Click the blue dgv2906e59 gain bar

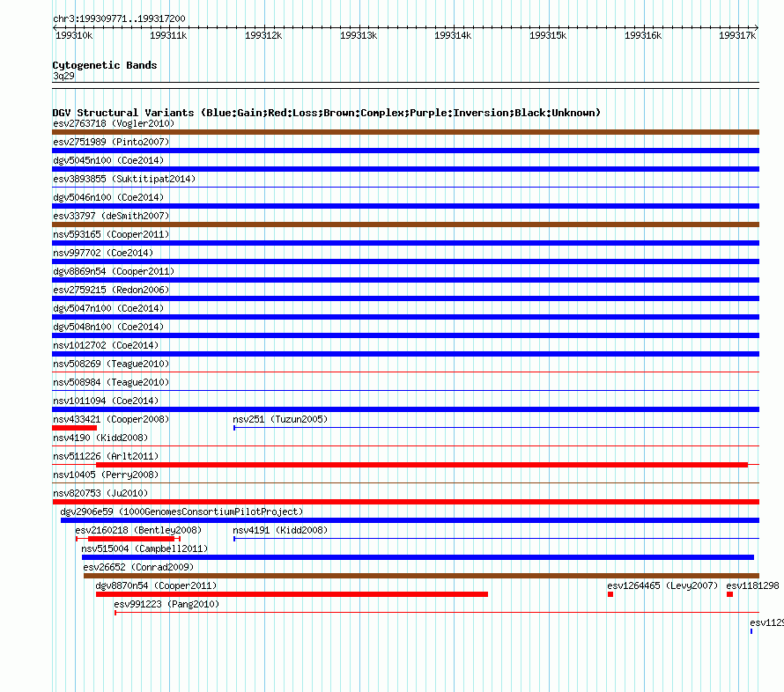[410, 520]
